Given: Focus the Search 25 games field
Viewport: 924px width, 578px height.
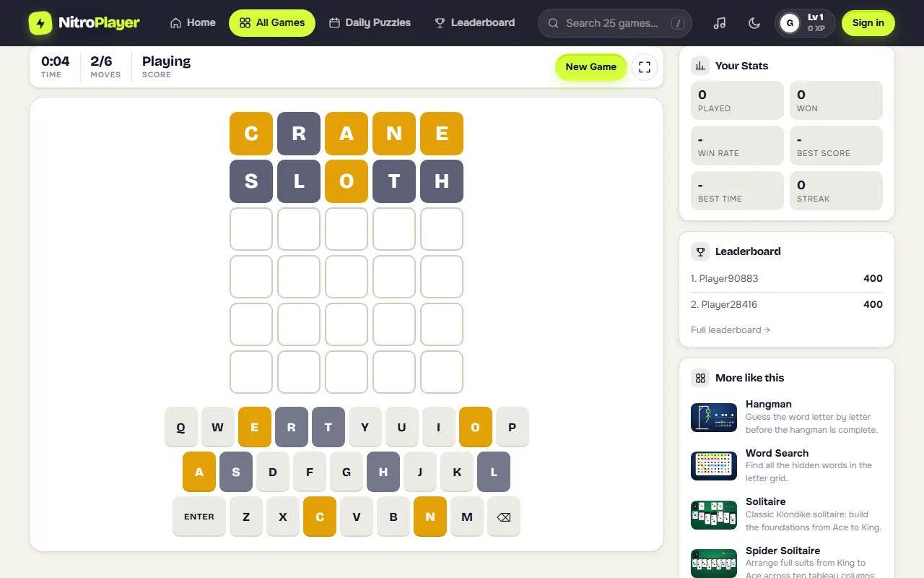Looking at the screenshot, I should pos(615,23).
